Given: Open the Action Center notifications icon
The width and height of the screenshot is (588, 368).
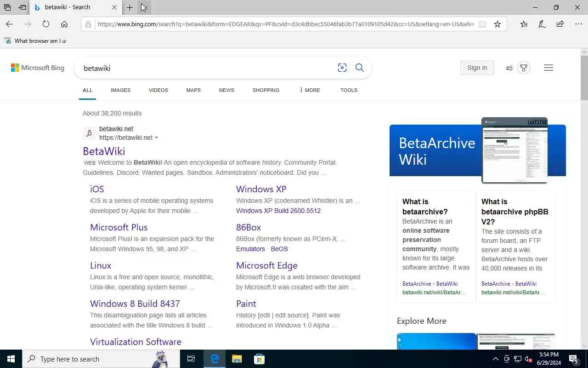Looking at the screenshot, I should pos(574,359).
